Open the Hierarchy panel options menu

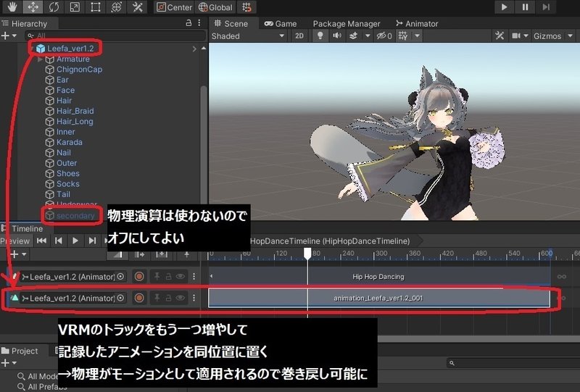point(199,23)
